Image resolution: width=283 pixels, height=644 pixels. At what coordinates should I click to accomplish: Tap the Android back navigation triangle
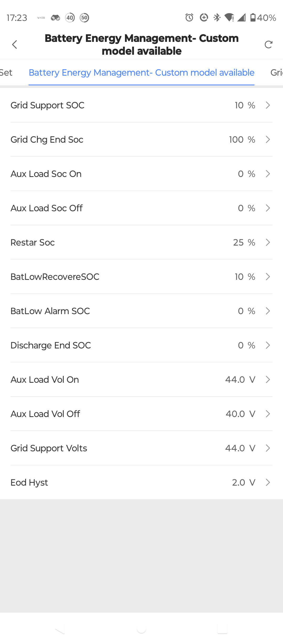(60, 628)
